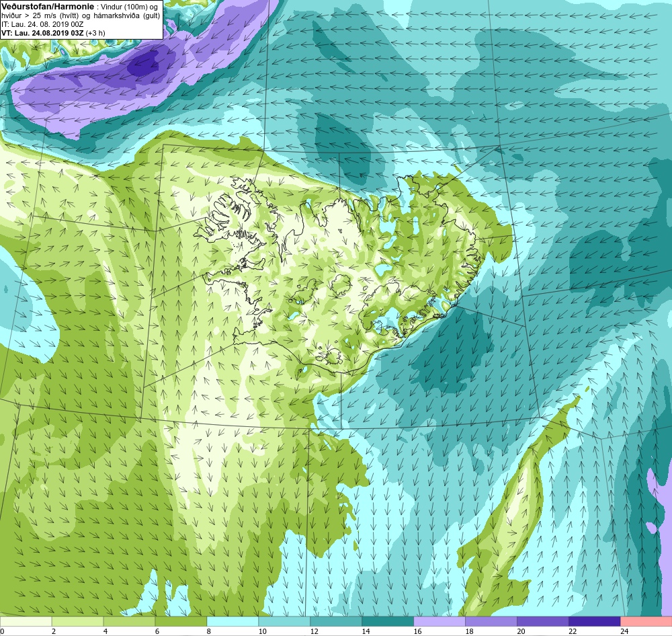Click the dark teal 14–16 m/s legend swatch

coord(388,621)
